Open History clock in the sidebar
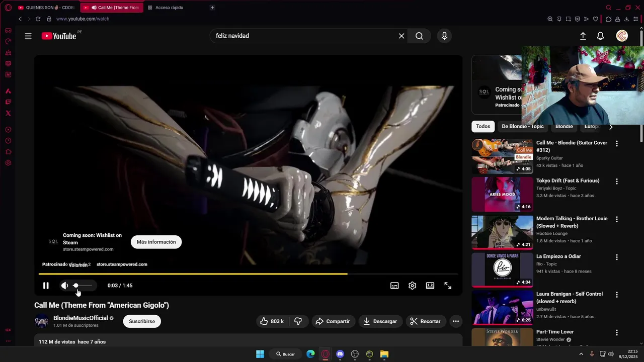This screenshot has height=362, width=644. [8, 141]
